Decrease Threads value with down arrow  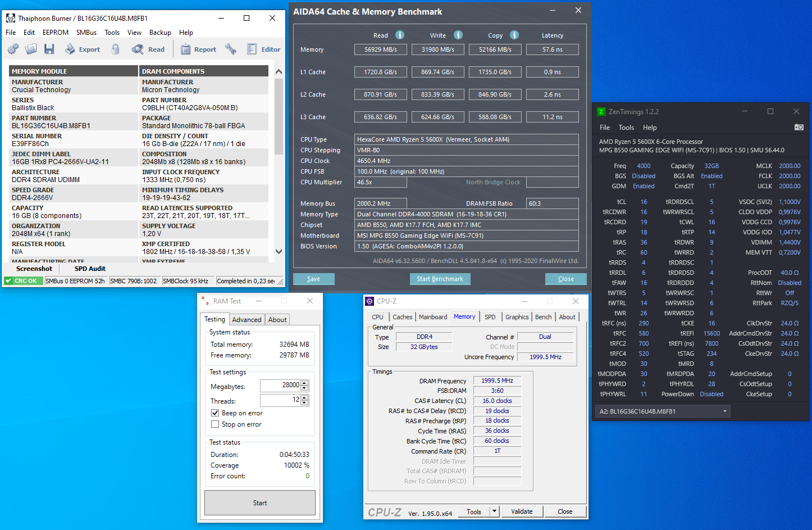click(304, 402)
